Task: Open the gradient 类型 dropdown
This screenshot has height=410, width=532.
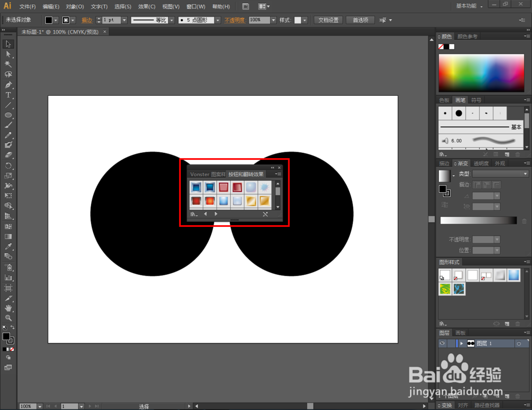Action: [500, 174]
